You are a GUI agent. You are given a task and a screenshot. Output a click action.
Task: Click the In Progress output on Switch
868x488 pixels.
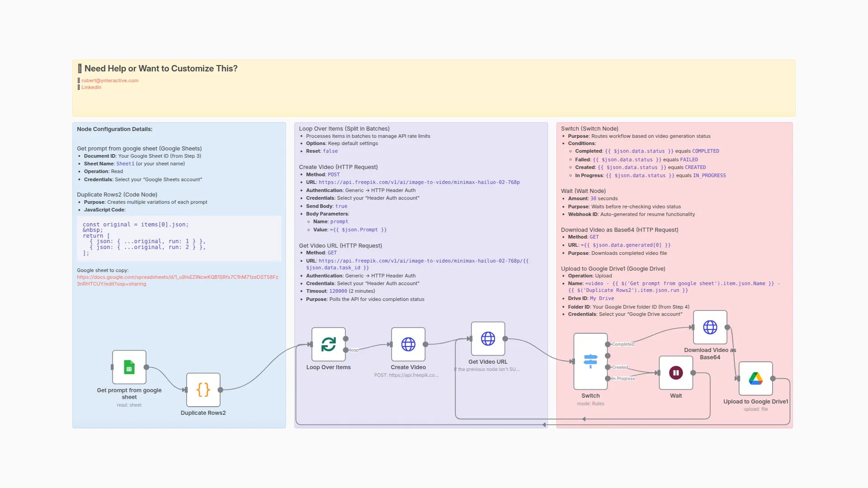click(x=608, y=378)
